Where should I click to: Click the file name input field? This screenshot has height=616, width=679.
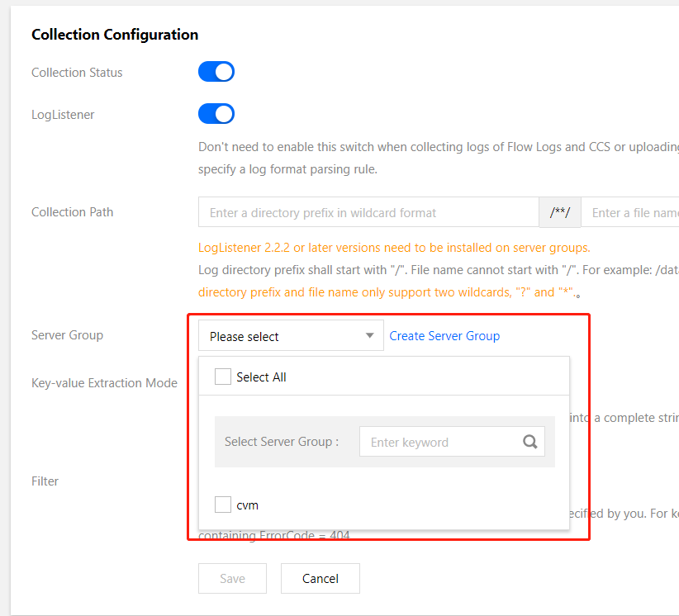(633, 212)
